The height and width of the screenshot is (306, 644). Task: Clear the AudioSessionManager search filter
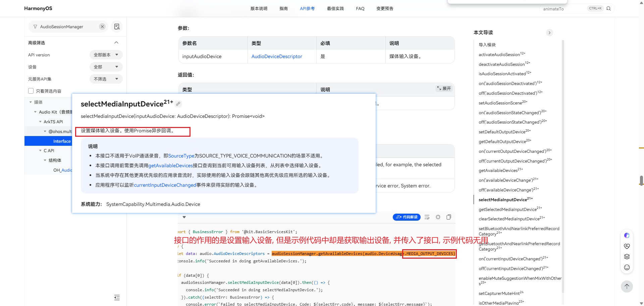click(x=102, y=27)
